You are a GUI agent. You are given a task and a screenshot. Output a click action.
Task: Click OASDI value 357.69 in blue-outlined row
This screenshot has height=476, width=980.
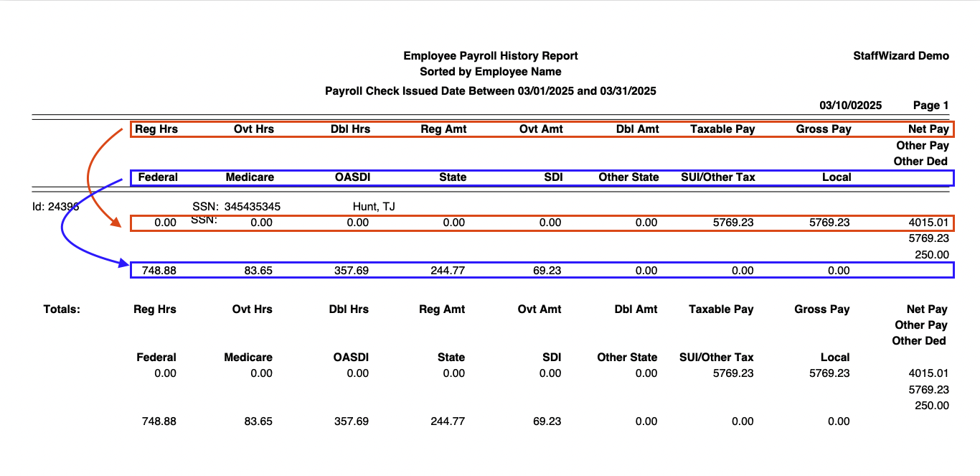point(352,271)
